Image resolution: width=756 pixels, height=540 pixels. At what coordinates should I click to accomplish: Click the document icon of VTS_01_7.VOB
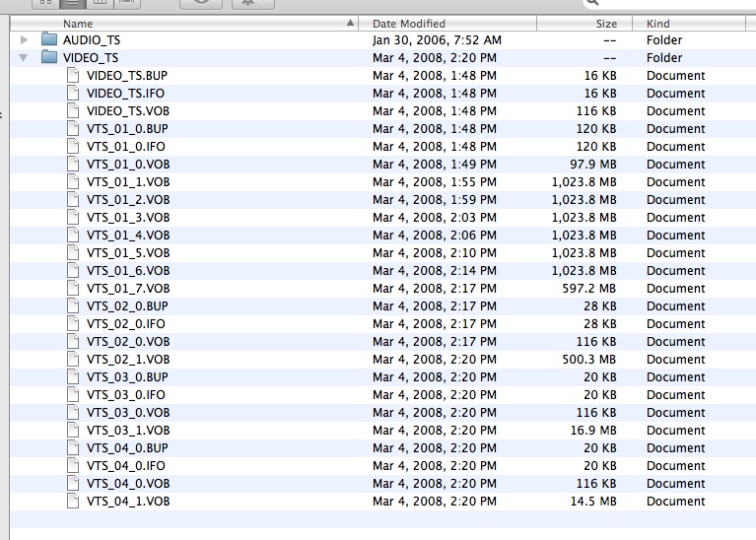click(73, 289)
